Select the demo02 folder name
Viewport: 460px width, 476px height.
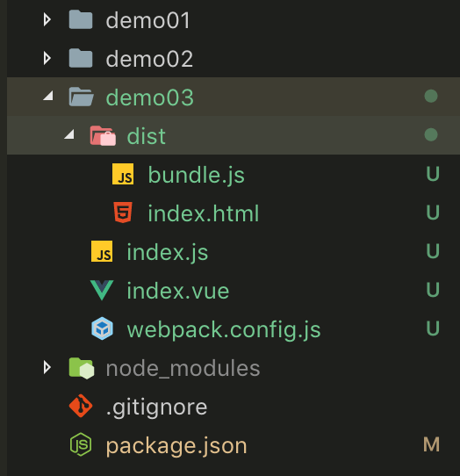[149, 59]
